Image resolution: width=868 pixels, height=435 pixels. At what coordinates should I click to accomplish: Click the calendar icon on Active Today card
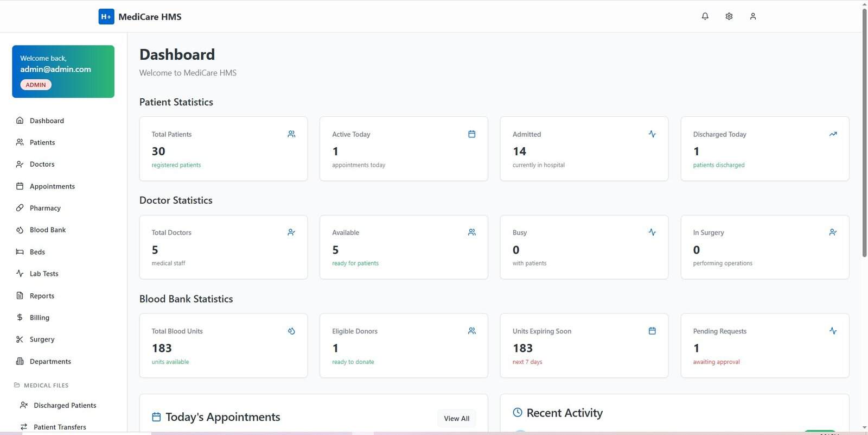pos(472,134)
